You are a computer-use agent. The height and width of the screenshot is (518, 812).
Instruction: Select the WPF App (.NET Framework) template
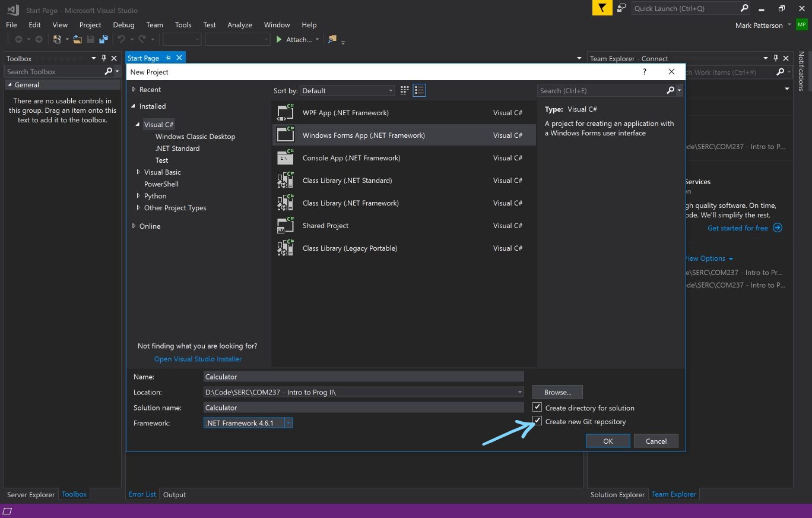[404, 112]
